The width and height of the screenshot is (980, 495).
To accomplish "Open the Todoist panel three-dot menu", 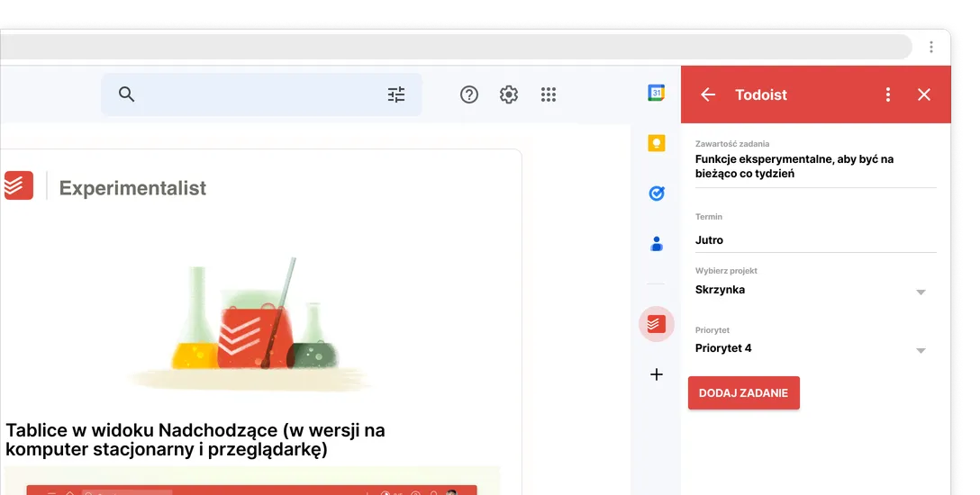I will (x=888, y=94).
